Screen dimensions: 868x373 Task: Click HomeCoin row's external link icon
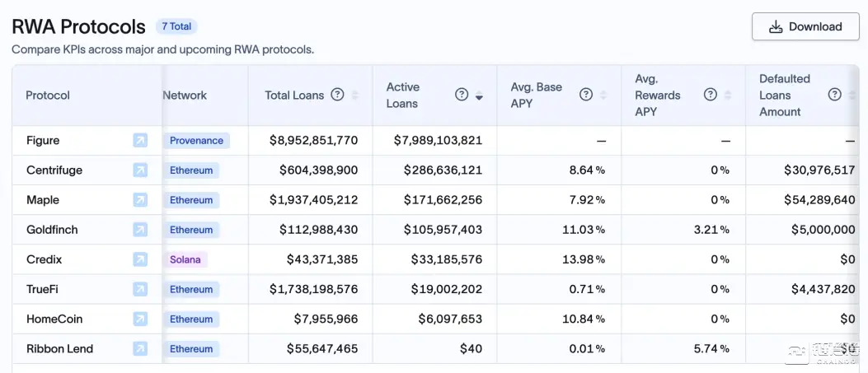(140, 319)
